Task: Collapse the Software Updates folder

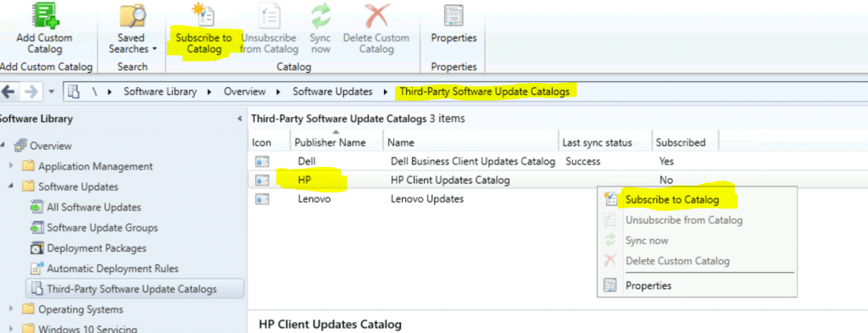Action: tap(12, 186)
